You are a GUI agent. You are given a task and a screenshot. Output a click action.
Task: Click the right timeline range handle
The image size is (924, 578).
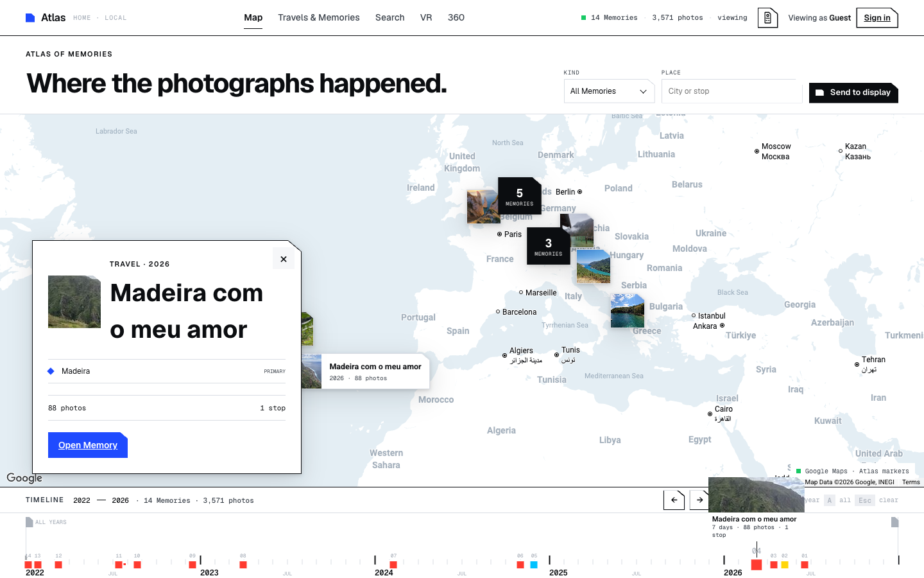(x=895, y=522)
